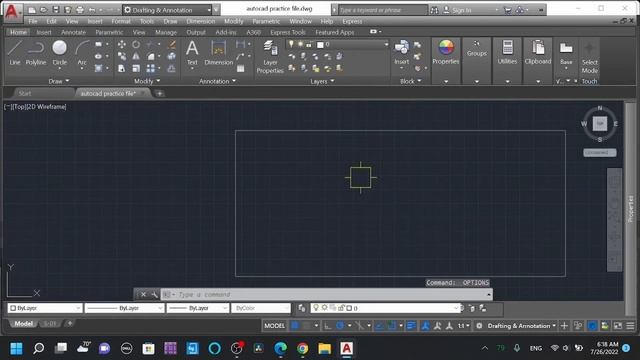
Task: Open the Drafting & Annotation workspace dropdown at top
Action: (x=167, y=10)
